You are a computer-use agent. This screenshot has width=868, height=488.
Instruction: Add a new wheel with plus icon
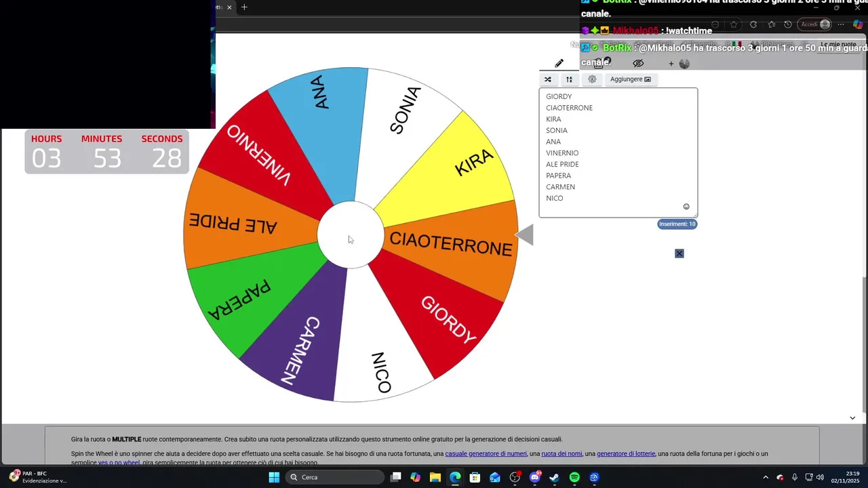tap(671, 64)
